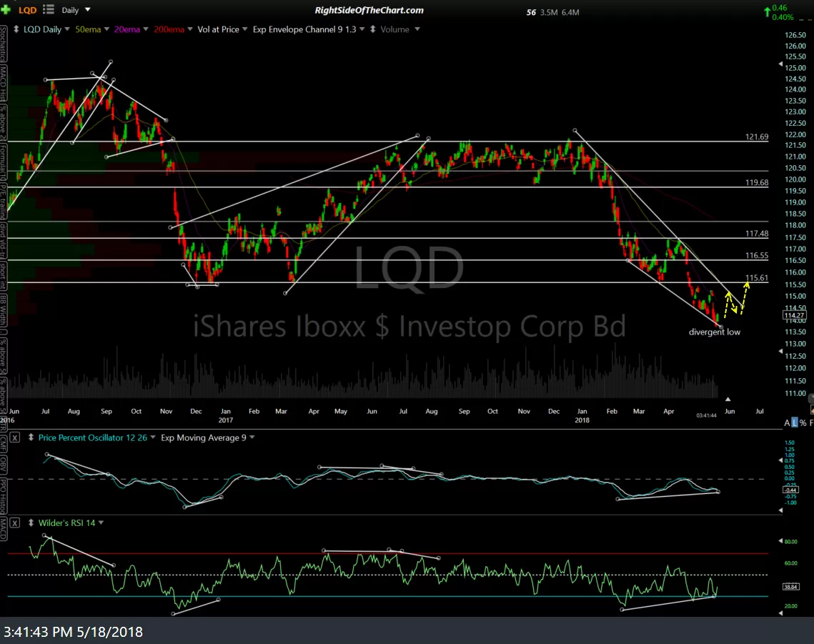Toggle the L logarithmic scale button
The image size is (814, 644).
(x=794, y=422)
